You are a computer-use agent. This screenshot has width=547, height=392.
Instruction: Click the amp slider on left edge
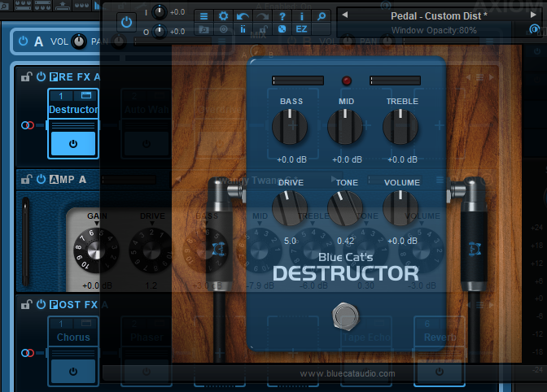(x=25, y=242)
